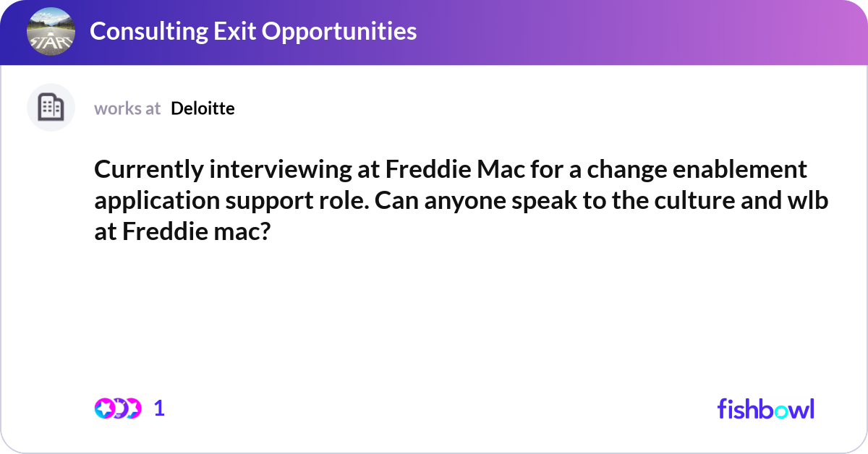Click the Deloitte company name
Screen dimensions: 868x454
[x=203, y=108]
